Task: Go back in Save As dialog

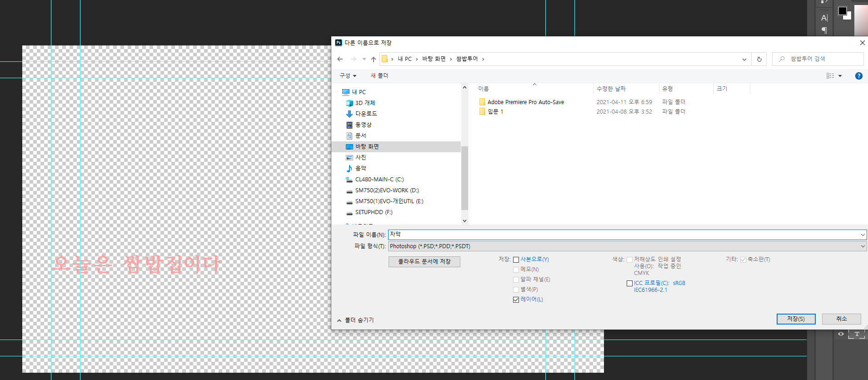Action: pyautogui.click(x=340, y=59)
